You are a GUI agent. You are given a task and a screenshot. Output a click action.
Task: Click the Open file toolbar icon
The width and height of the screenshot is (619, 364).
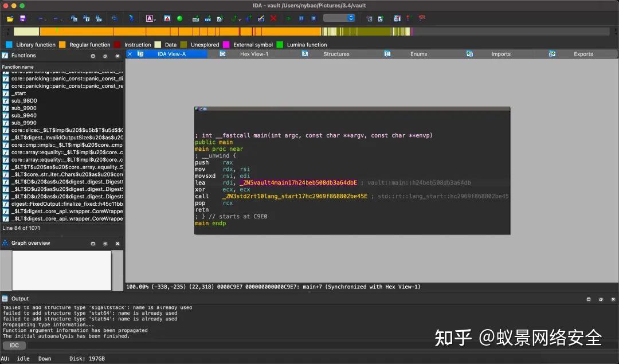coord(9,18)
